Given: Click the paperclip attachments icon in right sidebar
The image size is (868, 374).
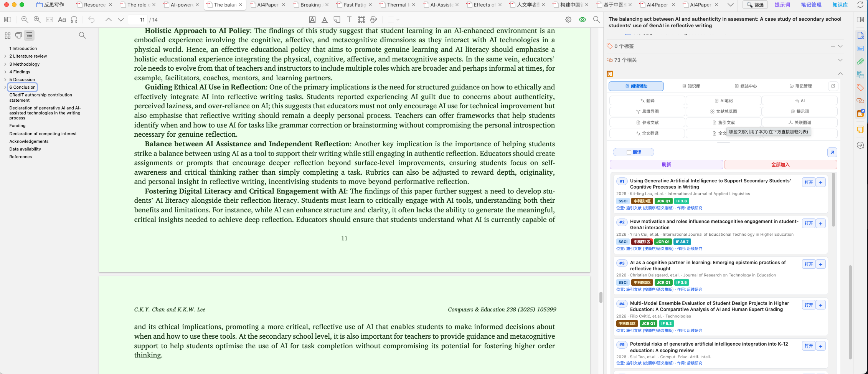Looking at the screenshot, I should pyautogui.click(x=860, y=61).
